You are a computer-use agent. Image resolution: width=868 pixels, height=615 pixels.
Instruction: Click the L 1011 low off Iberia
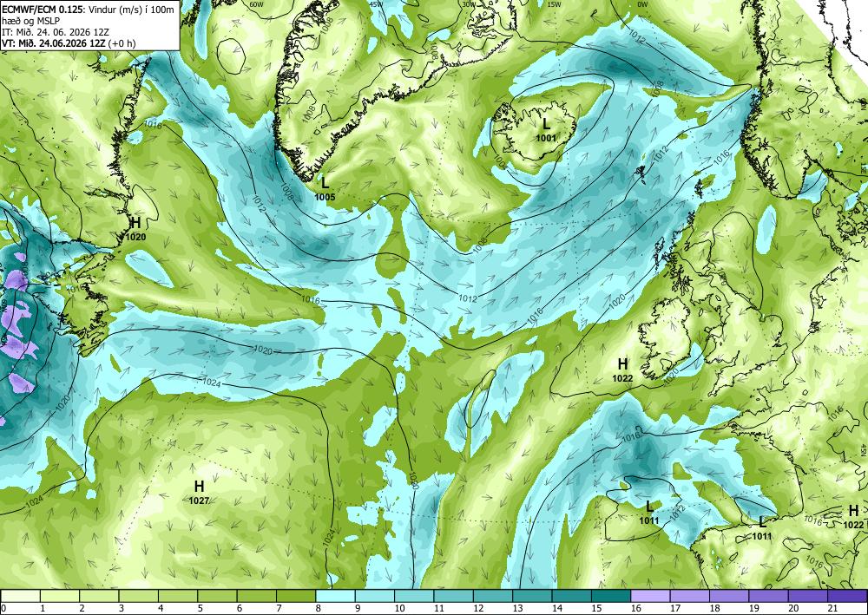click(x=649, y=513)
